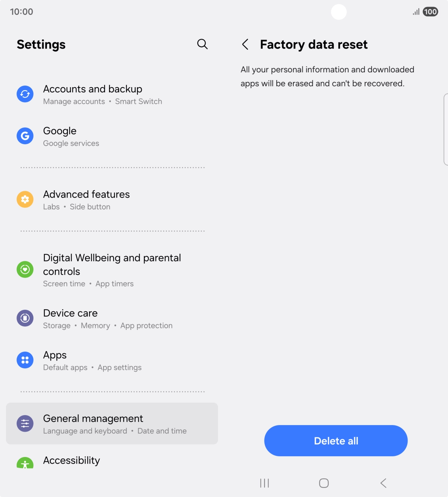Select the General management icon
Image resolution: width=448 pixels, height=497 pixels.
(x=24, y=423)
